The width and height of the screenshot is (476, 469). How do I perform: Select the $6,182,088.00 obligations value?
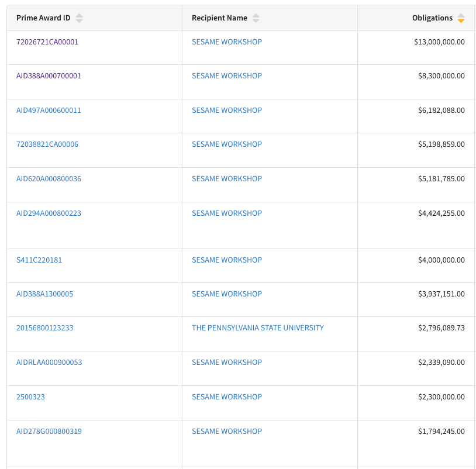coord(441,110)
